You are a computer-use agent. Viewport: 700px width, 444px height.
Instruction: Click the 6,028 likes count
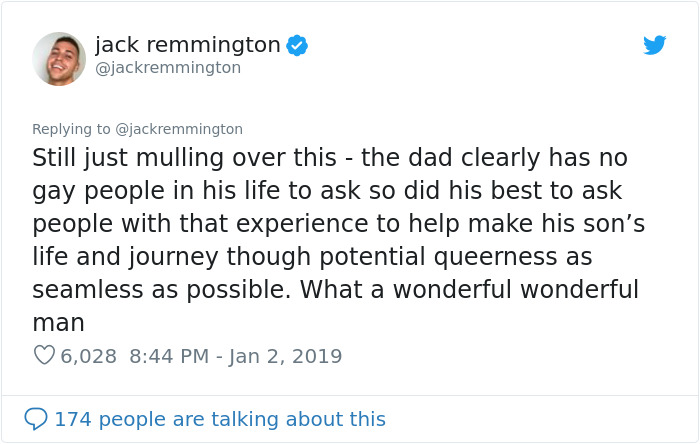click(89, 356)
